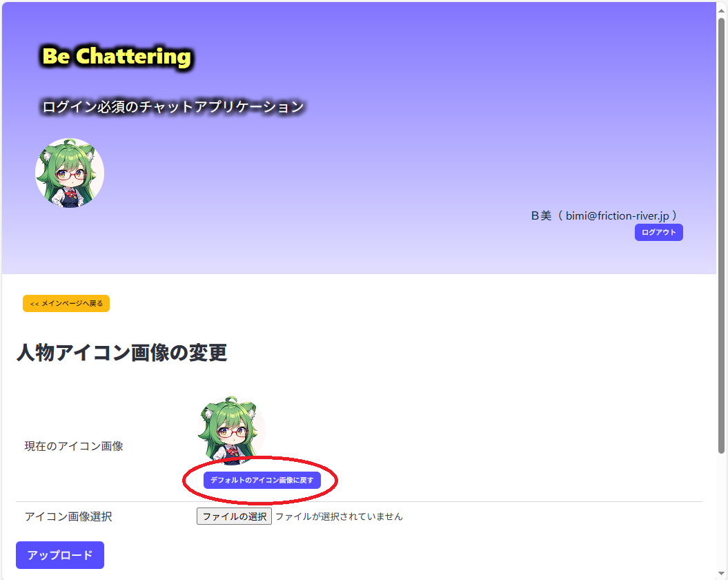Click the current icon image preview
728x580 pixels.
coord(231,431)
